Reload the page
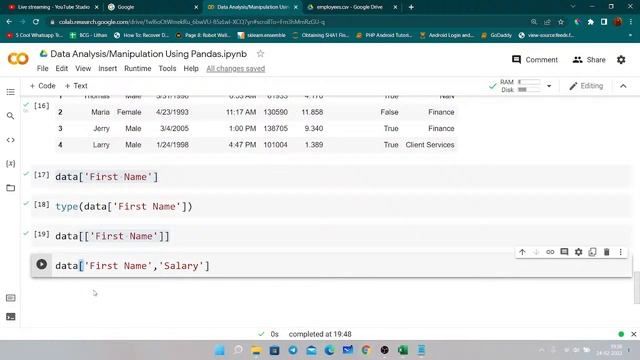The height and width of the screenshot is (360, 640). click(x=36, y=22)
